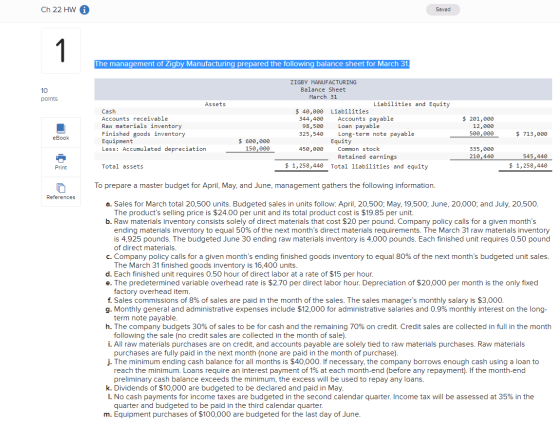This screenshot has width=560, height=425.
Task: Click the Print printer icon
Action: pyautogui.click(x=61, y=158)
